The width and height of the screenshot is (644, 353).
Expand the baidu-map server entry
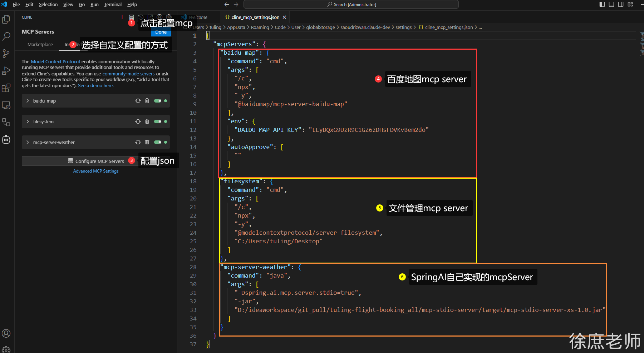point(28,101)
